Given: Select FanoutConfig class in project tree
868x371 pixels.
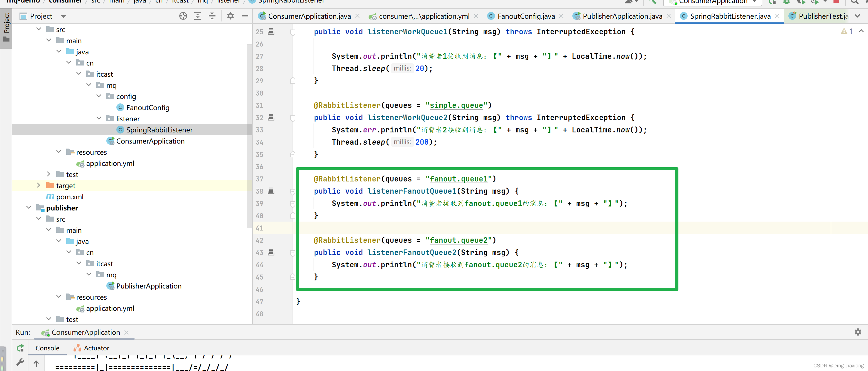Looking at the screenshot, I should [x=148, y=108].
